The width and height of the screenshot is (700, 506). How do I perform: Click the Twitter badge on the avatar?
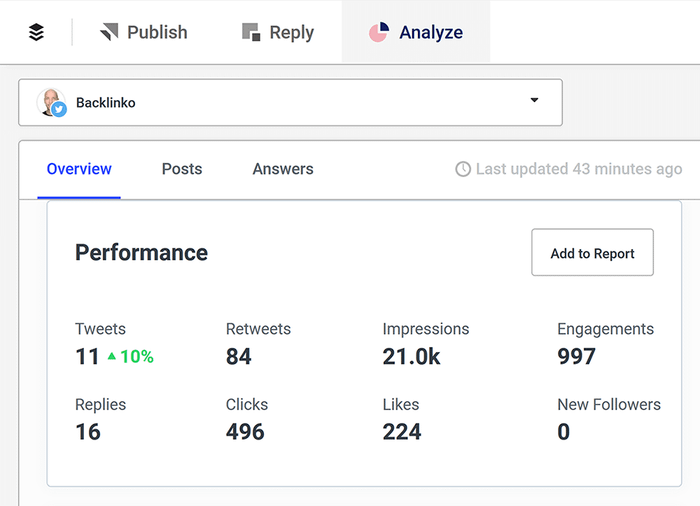click(x=59, y=110)
